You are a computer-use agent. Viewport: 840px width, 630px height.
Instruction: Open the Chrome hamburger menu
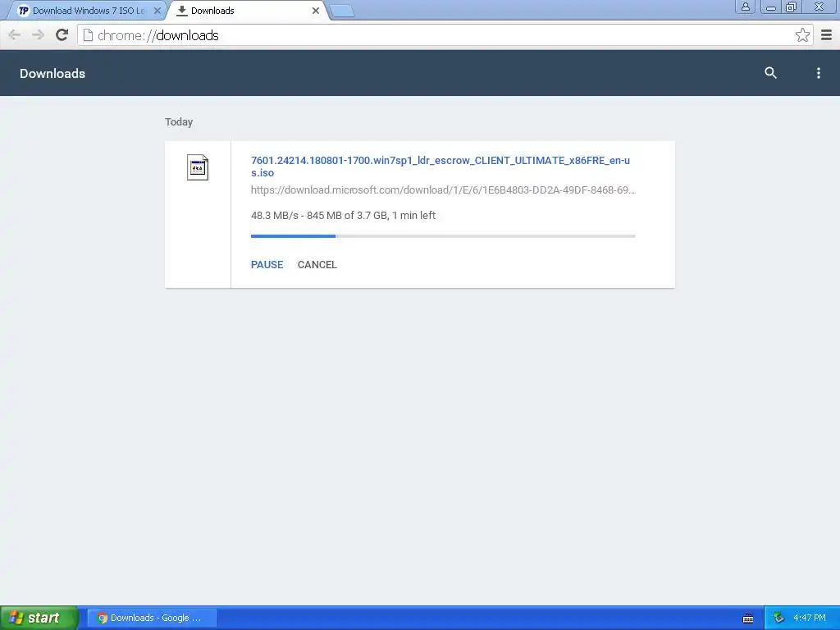point(827,35)
